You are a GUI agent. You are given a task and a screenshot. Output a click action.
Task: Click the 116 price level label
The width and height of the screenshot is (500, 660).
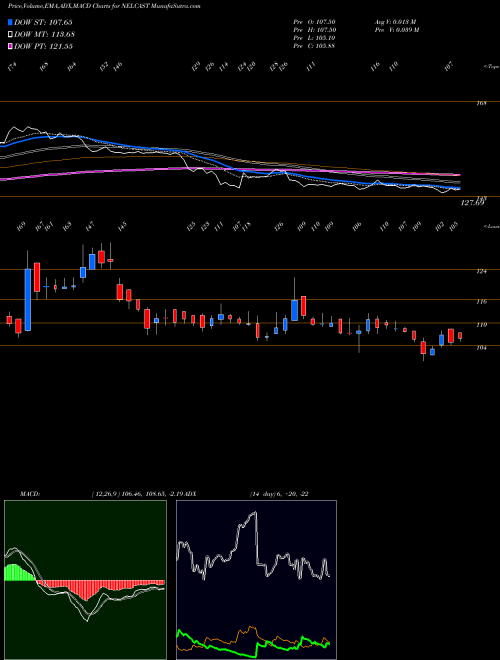coord(481,302)
